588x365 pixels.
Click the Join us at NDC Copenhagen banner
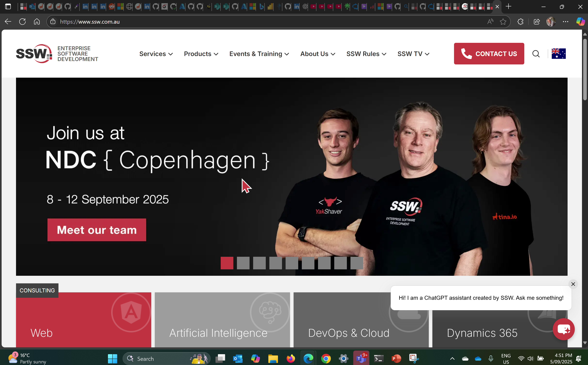pyautogui.click(x=292, y=176)
